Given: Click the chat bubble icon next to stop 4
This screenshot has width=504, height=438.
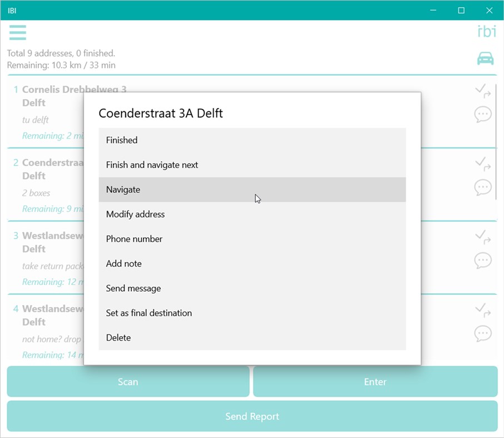Looking at the screenshot, I should click(x=483, y=333).
